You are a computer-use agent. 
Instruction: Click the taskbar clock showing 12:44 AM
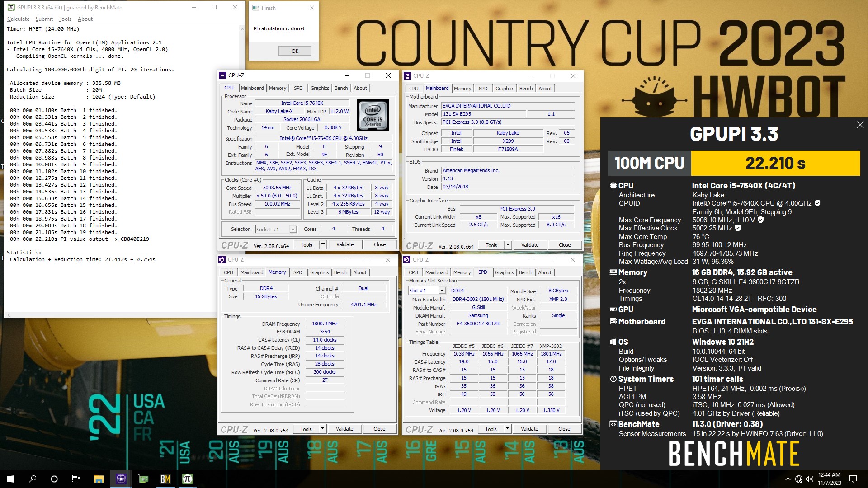tap(829, 479)
